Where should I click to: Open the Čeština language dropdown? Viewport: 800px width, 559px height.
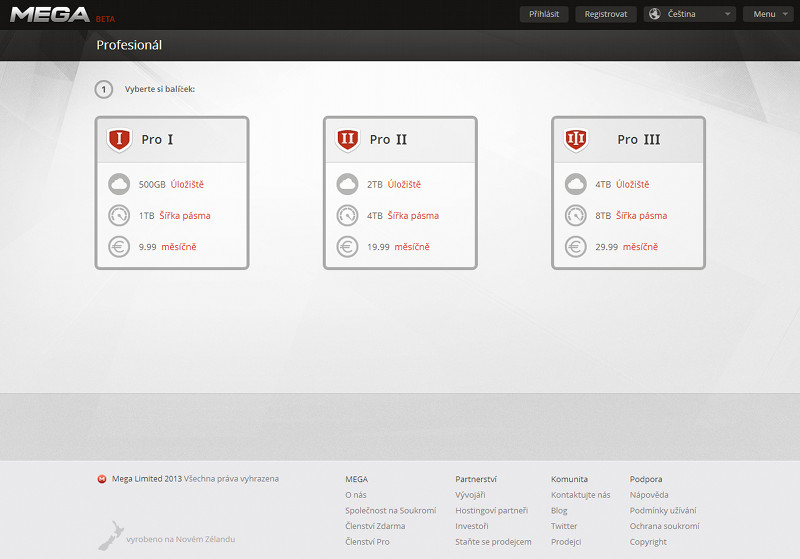click(689, 14)
